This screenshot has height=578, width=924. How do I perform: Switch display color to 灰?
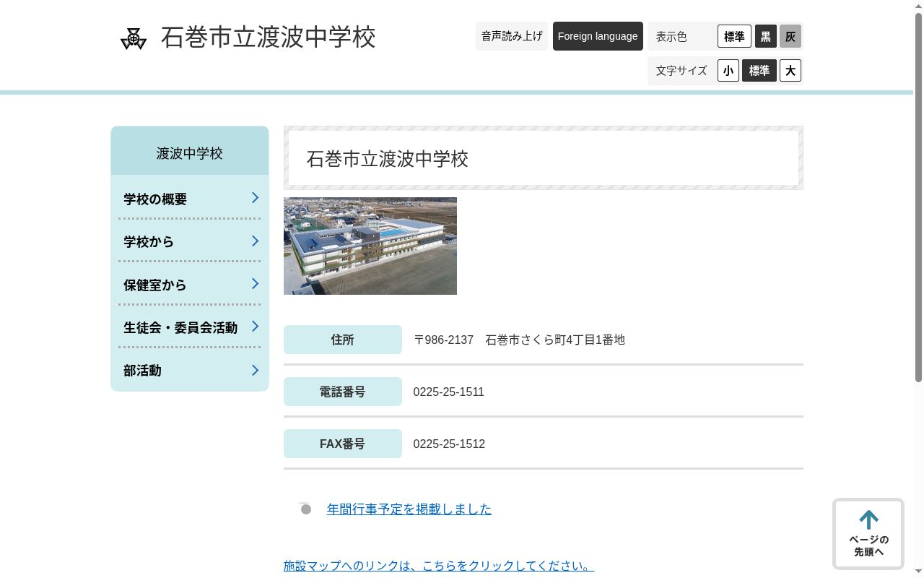pyautogui.click(x=790, y=36)
